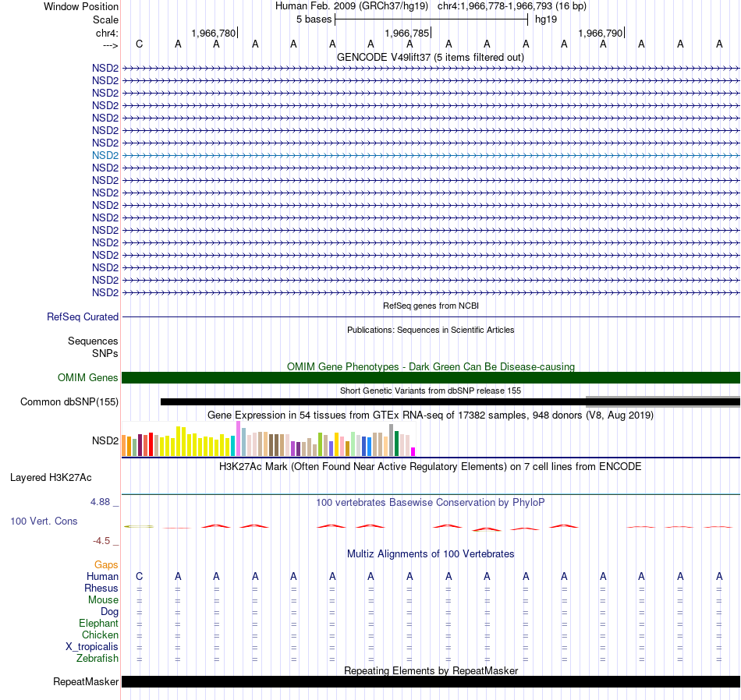The width and height of the screenshot is (741, 700).
Task: Open the RepeatMasker track label
Action: point(86,681)
